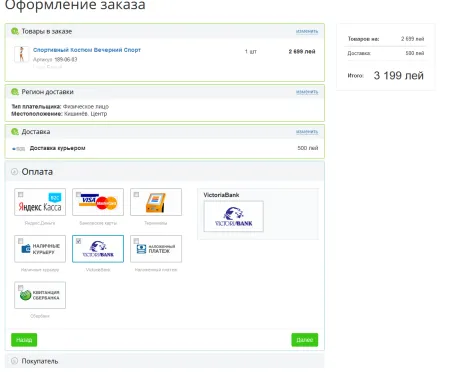Viewport: 450px width, 373px height.
Task: Click VictoriaBank caption under selected tile
Action: click(x=98, y=270)
